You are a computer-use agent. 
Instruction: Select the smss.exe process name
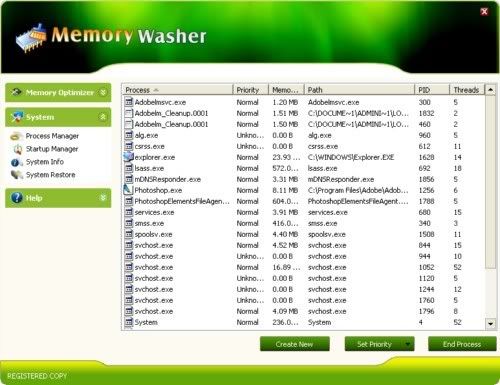coord(149,223)
